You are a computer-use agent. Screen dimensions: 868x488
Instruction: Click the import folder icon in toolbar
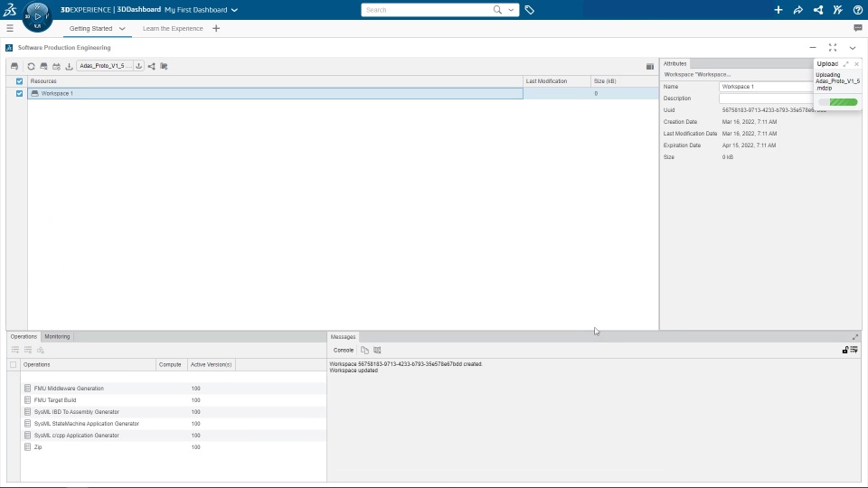pos(164,66)
